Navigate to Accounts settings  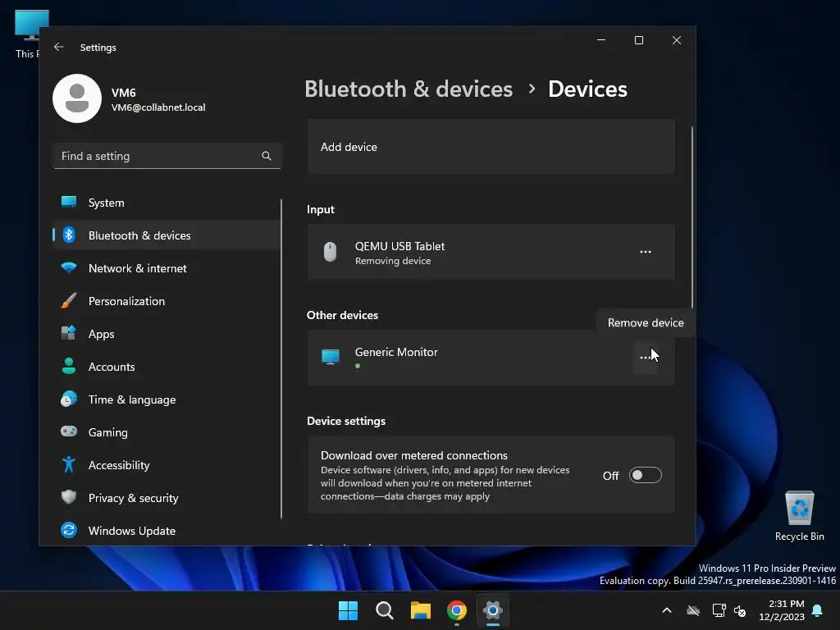pos(166,367)
